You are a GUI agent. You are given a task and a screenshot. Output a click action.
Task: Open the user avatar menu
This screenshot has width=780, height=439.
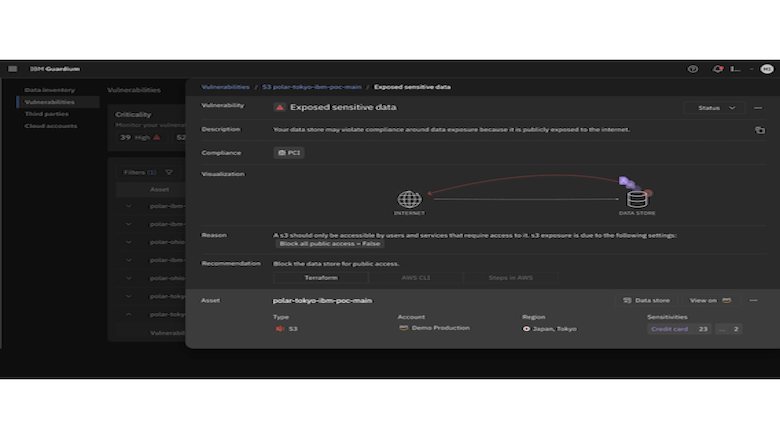point(767,69)
